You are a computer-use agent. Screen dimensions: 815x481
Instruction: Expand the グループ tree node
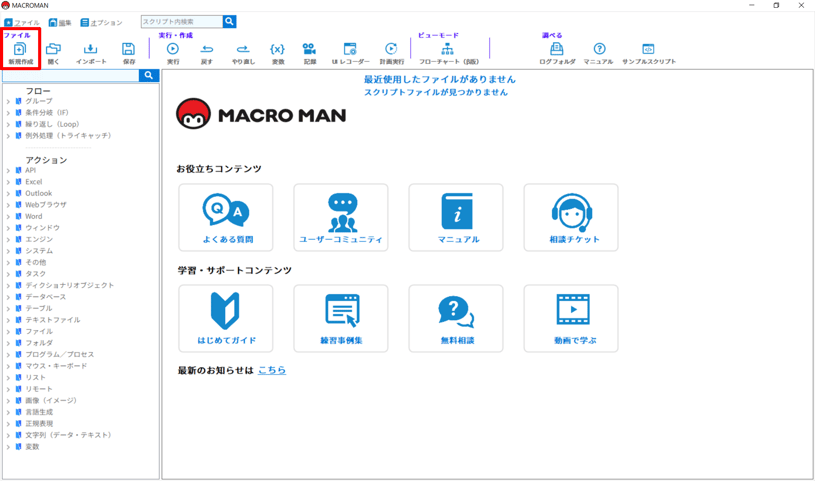[8, 101]
